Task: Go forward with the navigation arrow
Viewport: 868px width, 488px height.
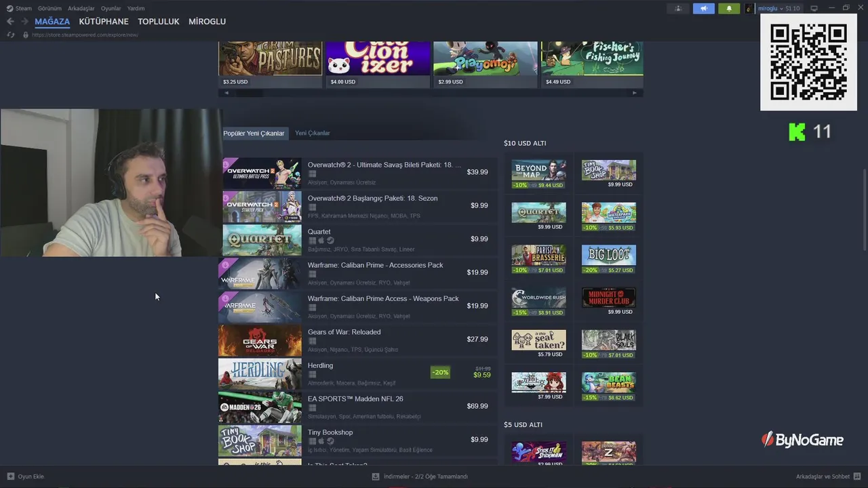Action: (x=25, y=22)
